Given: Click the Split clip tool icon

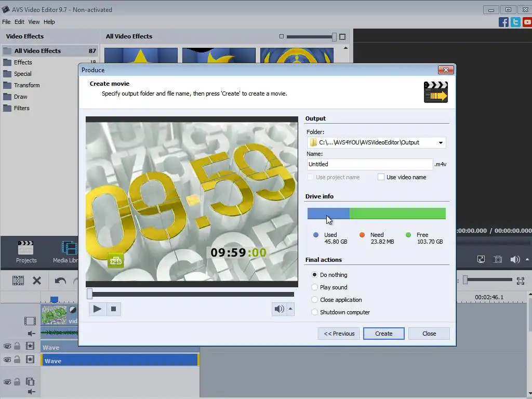Looking at the screenshot, I should click(18, 281).
